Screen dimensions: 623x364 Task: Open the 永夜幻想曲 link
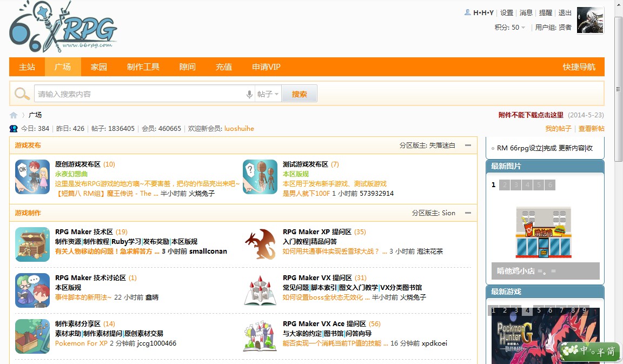click(x=71, y=174)
